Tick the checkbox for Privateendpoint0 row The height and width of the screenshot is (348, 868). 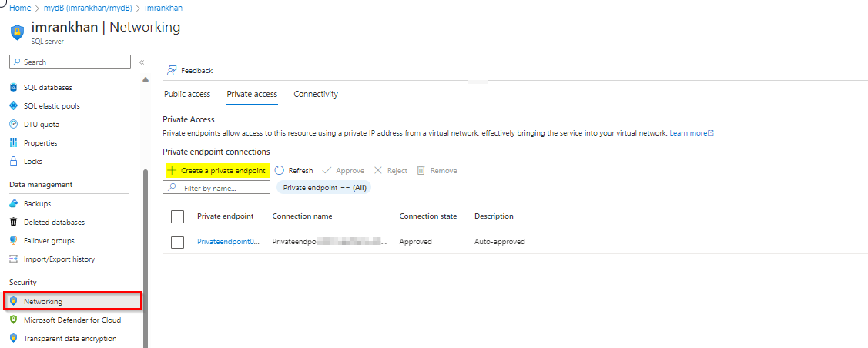pos(178,242)
